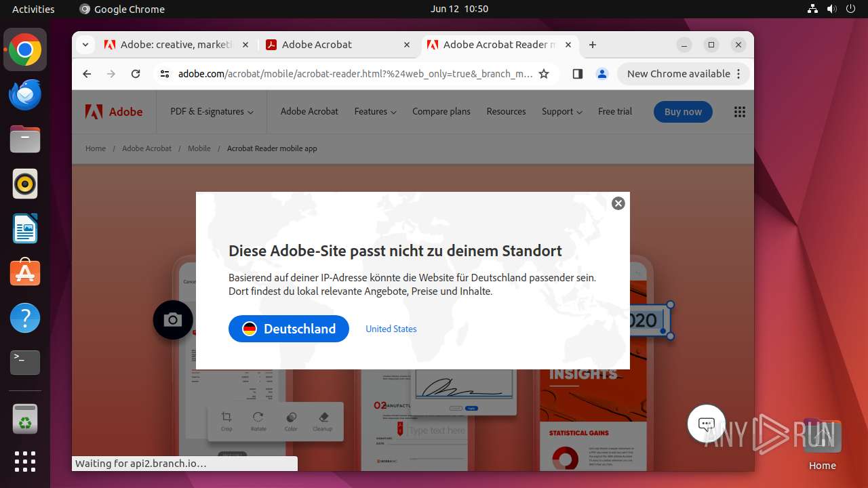The height and width of the screenshot is (488, 868).
Task: Open the Adobe Acrobat breadcrumb
Action: 146,148
